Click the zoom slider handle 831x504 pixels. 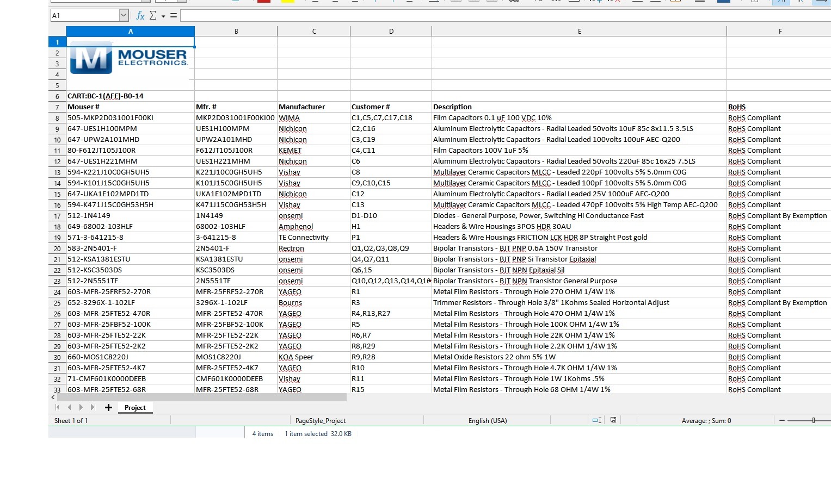click(x=814, y=420)
